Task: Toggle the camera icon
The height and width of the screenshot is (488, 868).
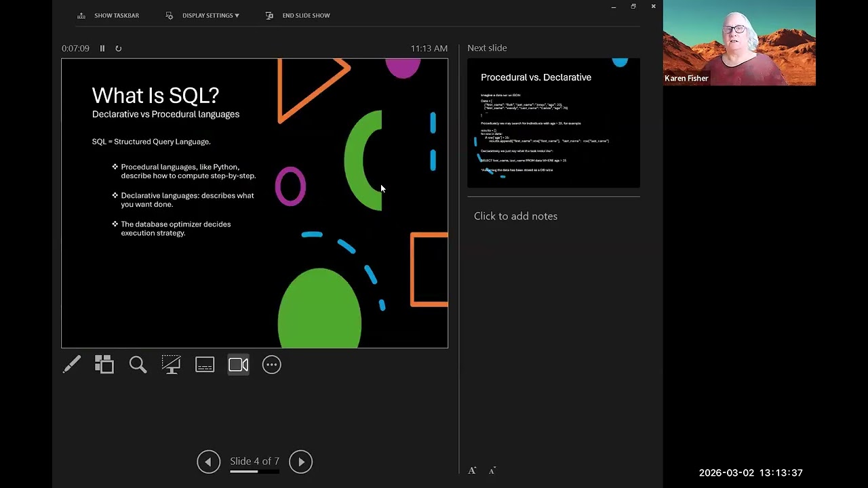Action: [238, 365]
